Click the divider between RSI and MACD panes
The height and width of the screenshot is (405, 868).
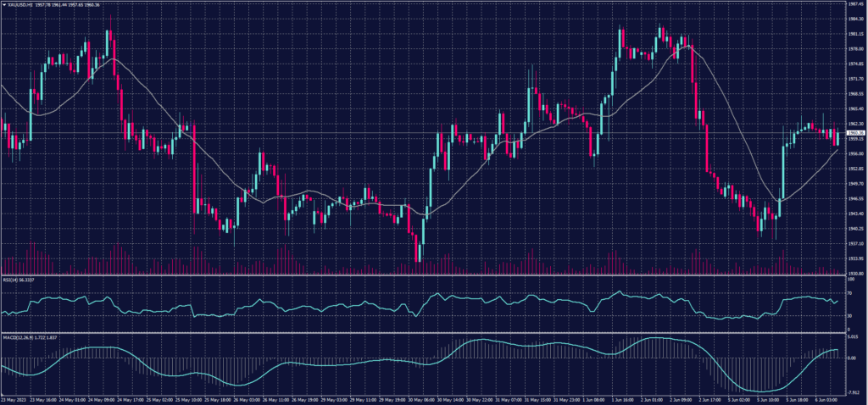pyautogui.click(x=424, y=333)
